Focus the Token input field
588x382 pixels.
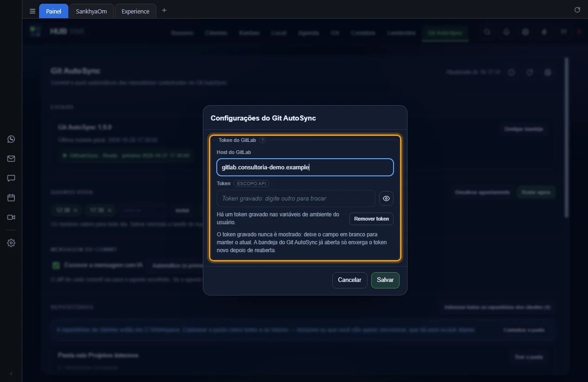point(296,199)
